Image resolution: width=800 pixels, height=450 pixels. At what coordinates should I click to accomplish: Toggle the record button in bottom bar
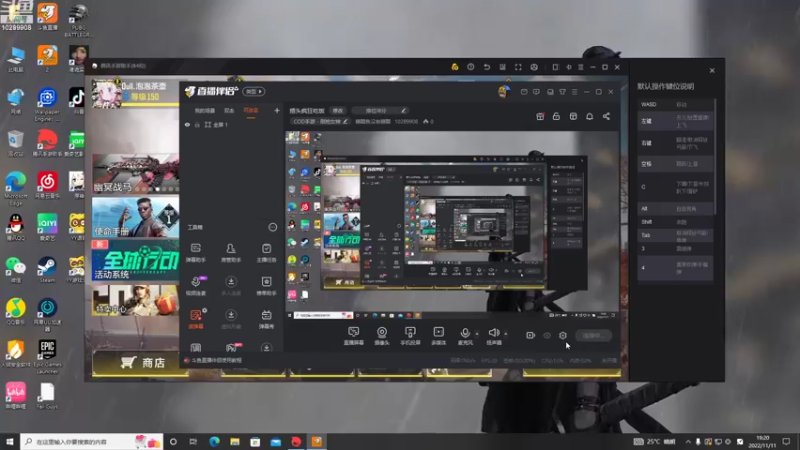click(x=531, y=335)
